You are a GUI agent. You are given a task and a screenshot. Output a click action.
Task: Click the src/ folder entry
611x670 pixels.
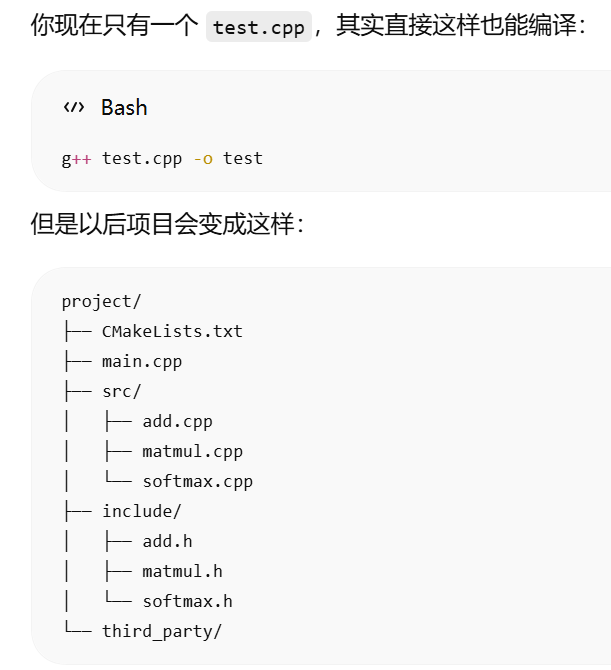coord(121,391)
